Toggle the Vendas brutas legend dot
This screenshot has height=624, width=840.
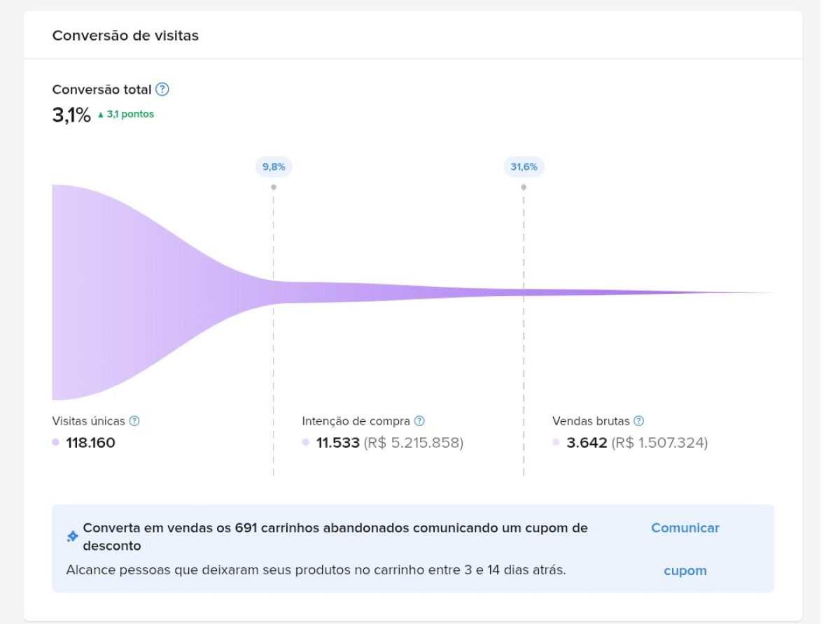tap(557, 443)
